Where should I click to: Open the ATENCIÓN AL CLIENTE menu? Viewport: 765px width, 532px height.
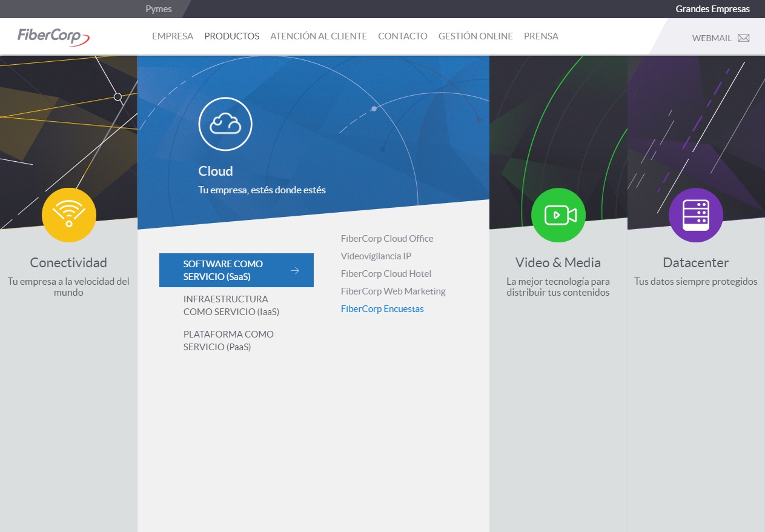(319, 36)
